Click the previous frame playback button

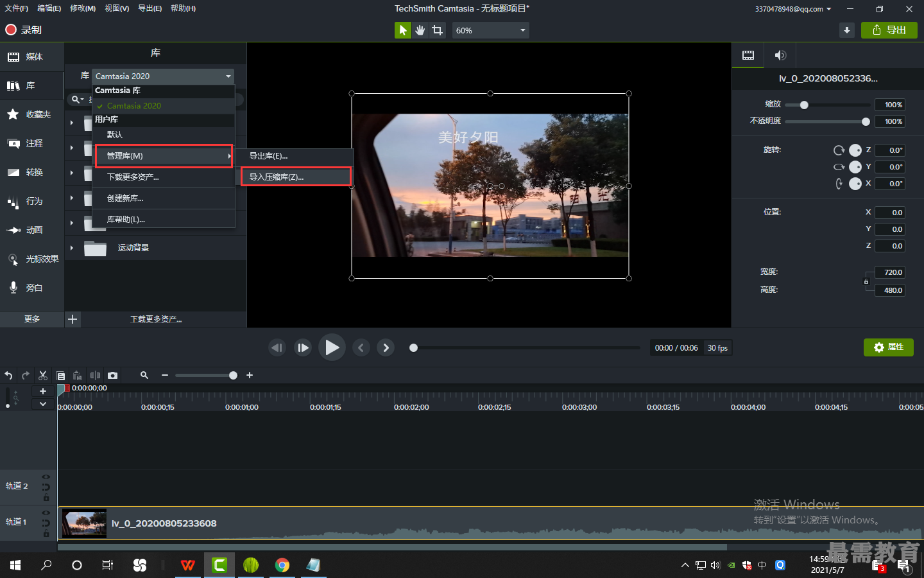tap(277, 347)
